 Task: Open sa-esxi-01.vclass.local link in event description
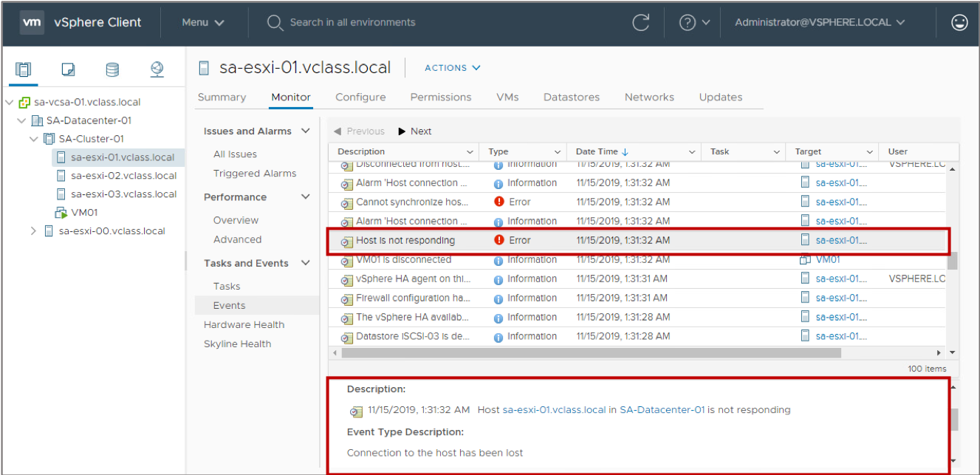click(x=554, y=409)
